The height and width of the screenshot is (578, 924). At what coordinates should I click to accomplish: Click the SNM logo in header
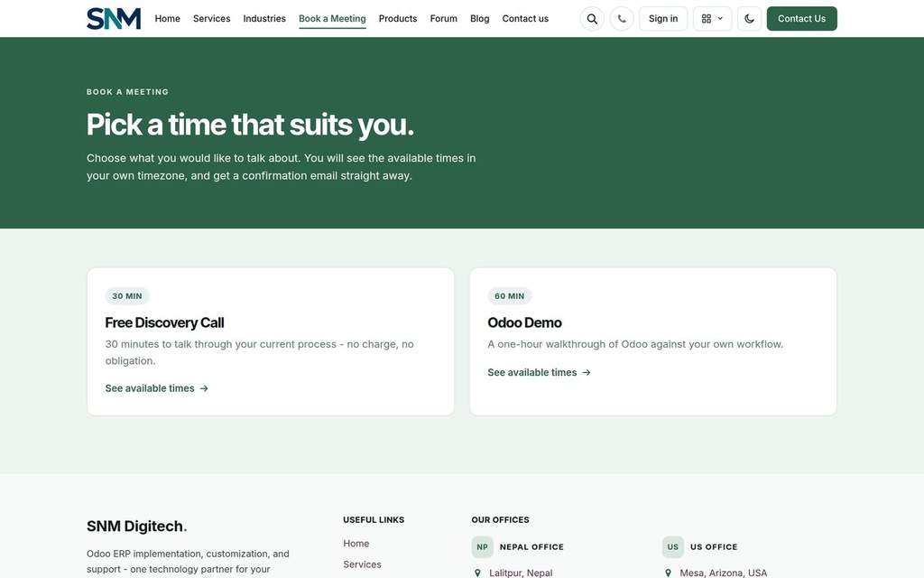[114, 18]
